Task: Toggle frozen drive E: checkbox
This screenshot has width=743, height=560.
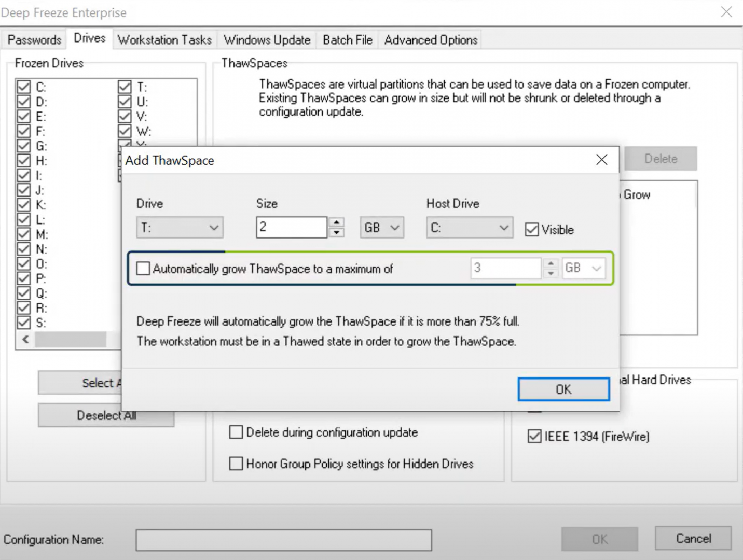Action: [24, 116]
